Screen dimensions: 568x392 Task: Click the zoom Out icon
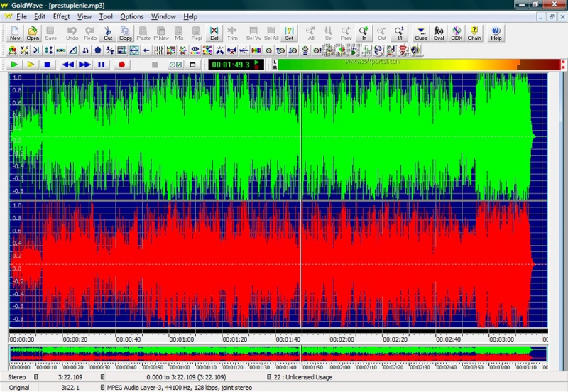382,33
